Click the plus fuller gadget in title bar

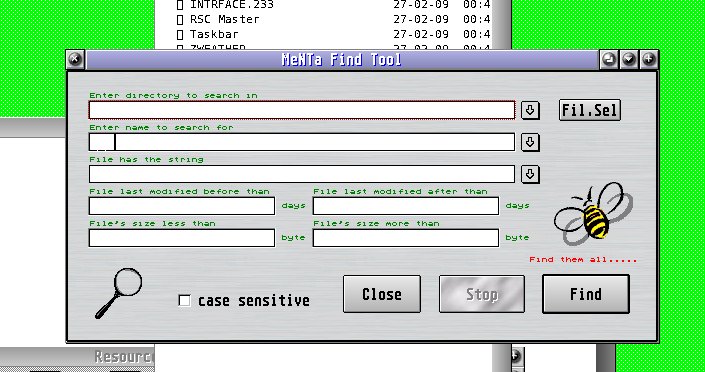point(648,59)
